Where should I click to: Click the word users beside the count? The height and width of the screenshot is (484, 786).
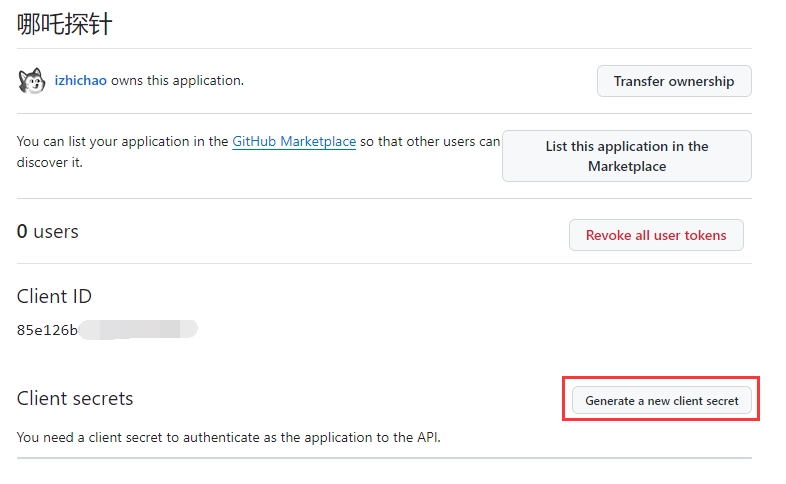(56, 232)
